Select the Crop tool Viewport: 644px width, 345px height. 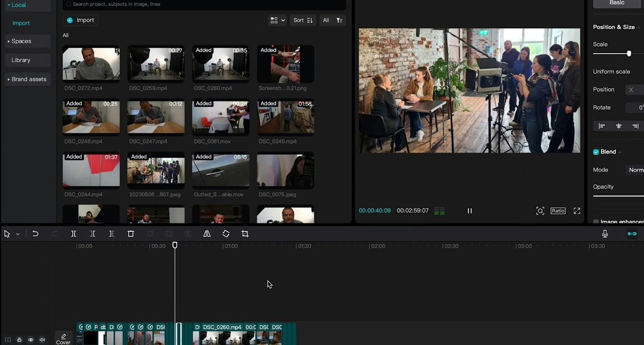point(245,233)
